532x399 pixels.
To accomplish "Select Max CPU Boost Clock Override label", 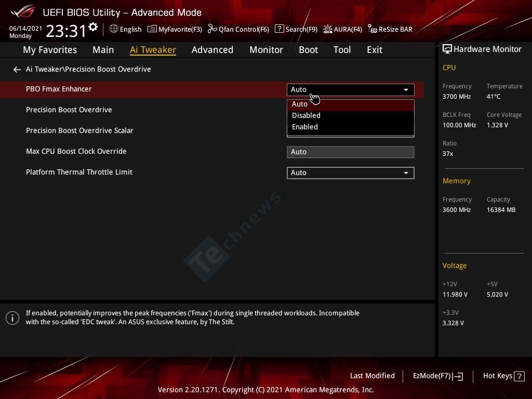I will 76,151.
